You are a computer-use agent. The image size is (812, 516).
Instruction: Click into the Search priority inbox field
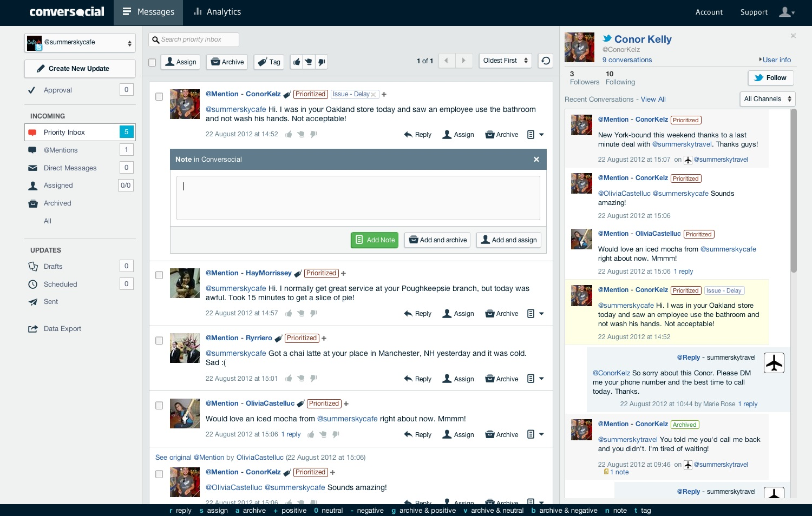coord(194,39)
